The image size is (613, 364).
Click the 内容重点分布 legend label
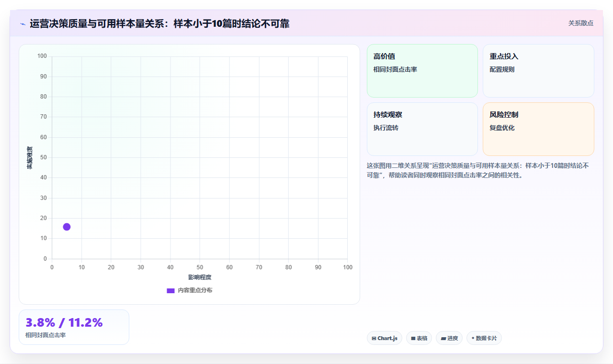pyautogui.click(x=195, y=290)
